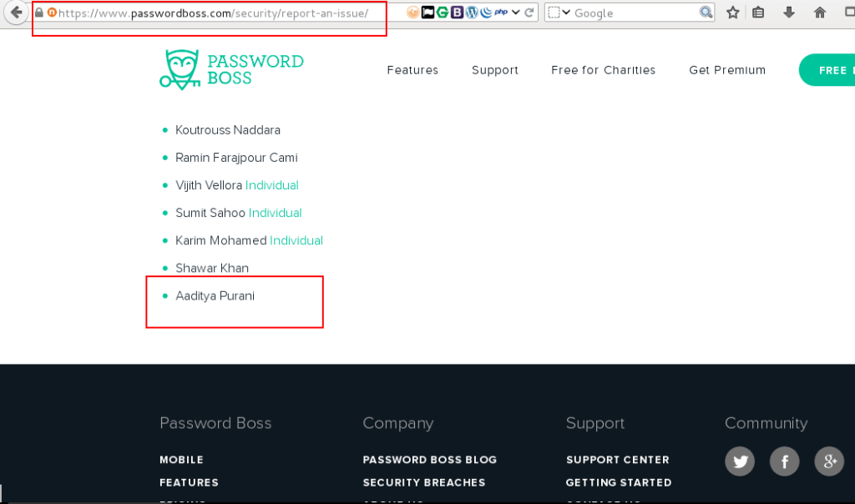The height and width of the screenshot is (504, 855).
Task: Click the down arrow for downloads
Action: point(788,13)
